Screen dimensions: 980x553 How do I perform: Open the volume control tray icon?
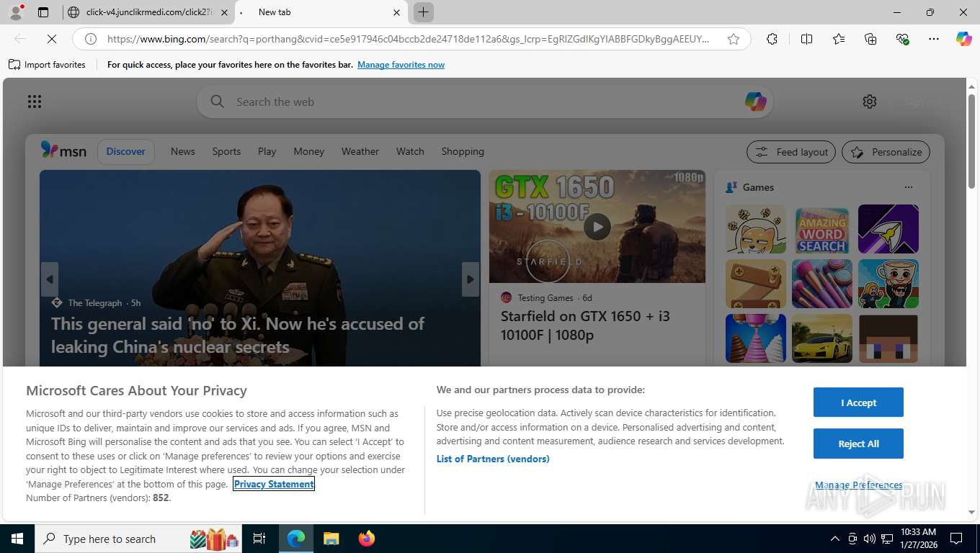(870, 539)
